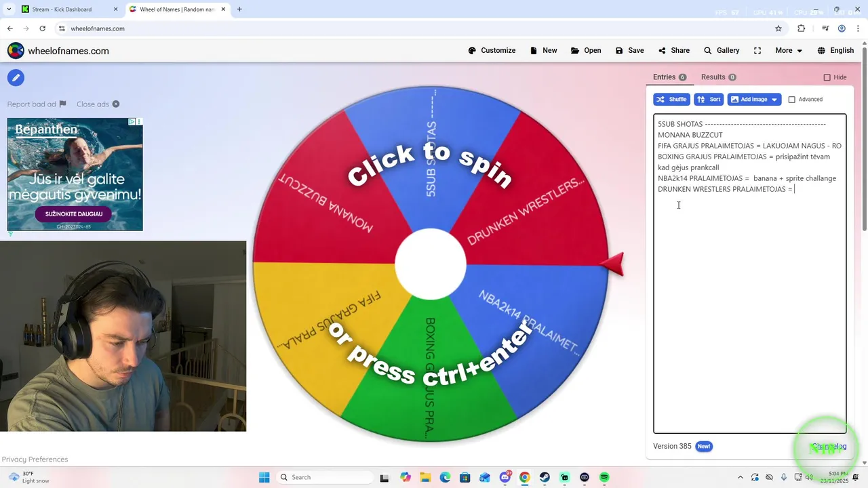Tick the Hide checkbox
Viewport: 868px width, 488px height.
(x=827, y=77)
